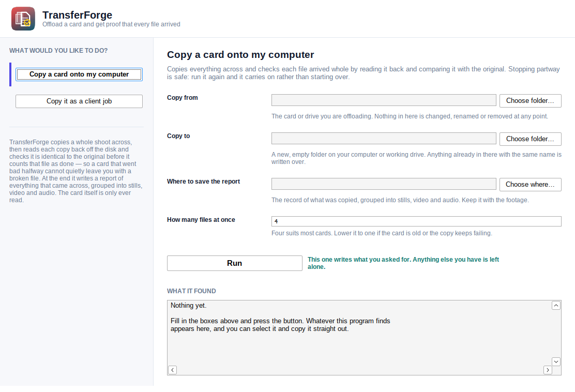The height and width of the screenshot is (392, 575).
Task: Click 'Where to save the report' label
Action: (203, 182)
